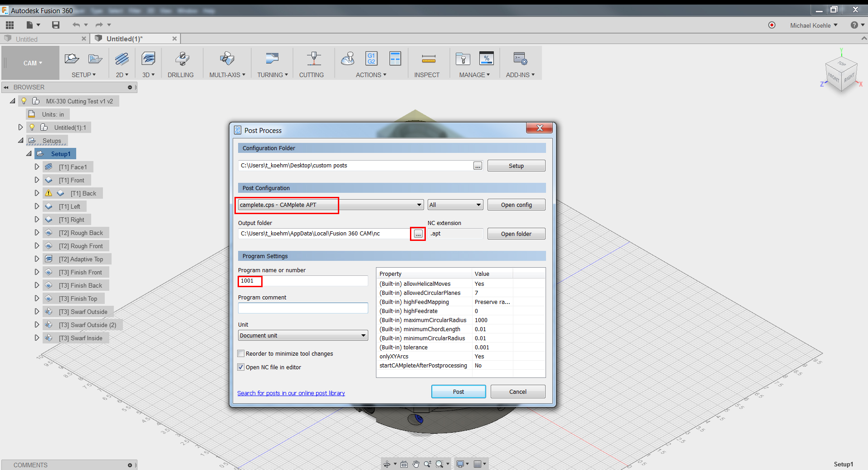
Task: Close the Post Process dialog
Action: [x=540, y=128]
